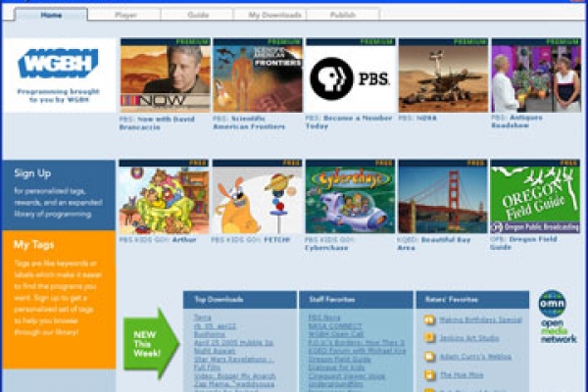Open the Mars rover NOVA thumbnail

pyautogui.click(x=443, y=75)
